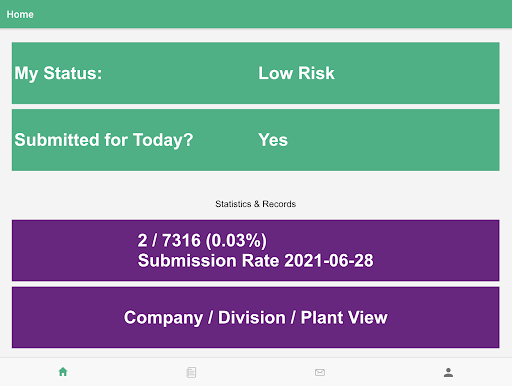Click the (0.03%) percentage text
Image resolution: width=512 pixels, height=386 pixels.
tap(236, 241)
